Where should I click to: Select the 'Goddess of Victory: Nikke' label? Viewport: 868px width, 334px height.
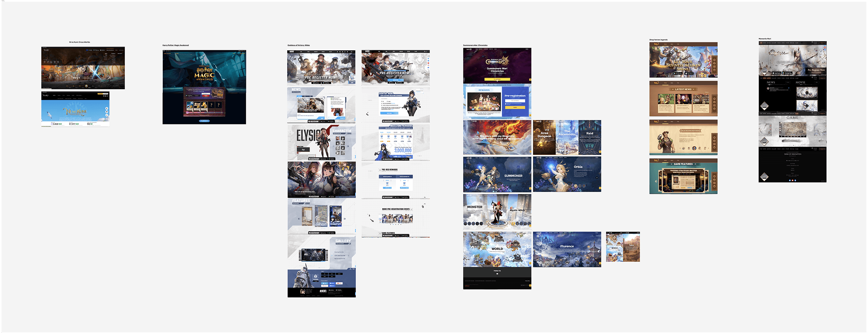[299, 46]
